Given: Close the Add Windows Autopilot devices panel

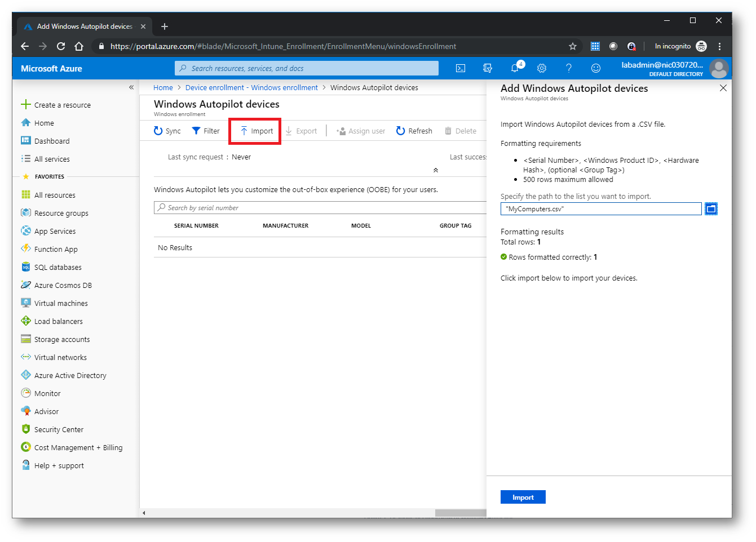Looking at the screenshot, I should pyautogui.click(x=723, y=88).
